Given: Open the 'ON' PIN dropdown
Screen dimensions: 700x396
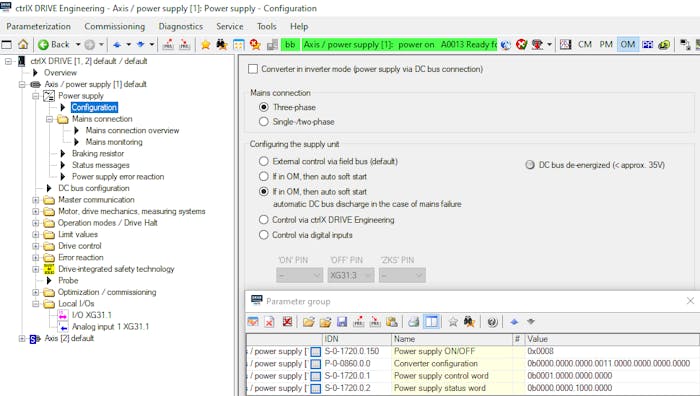Looking at the screenshot, I should point(300,275).
